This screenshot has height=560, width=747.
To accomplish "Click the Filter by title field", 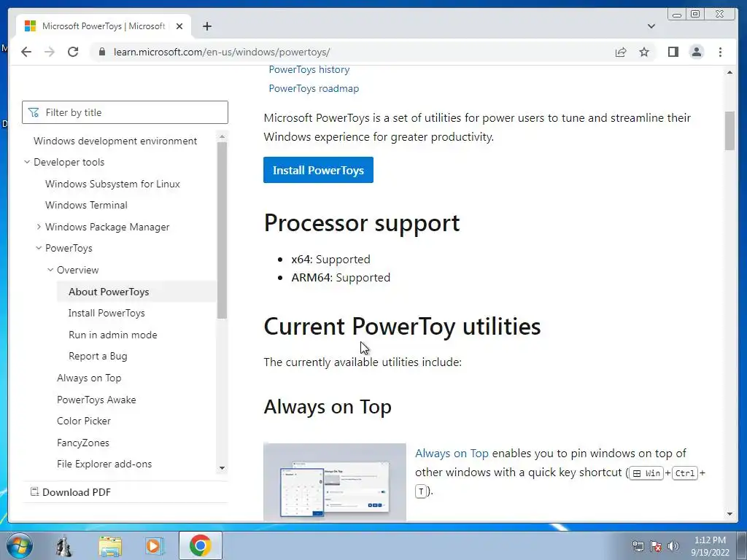I will [125, 112].
